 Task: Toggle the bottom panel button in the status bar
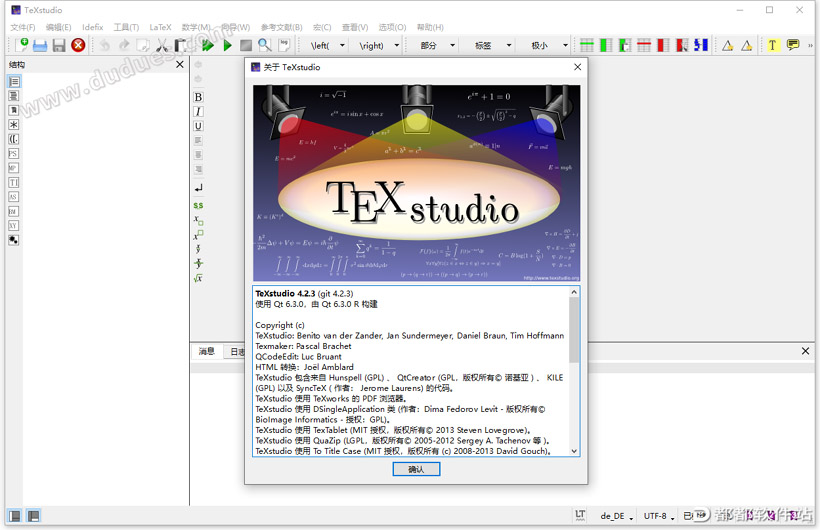pyautogui.click(x=33, y=516)
